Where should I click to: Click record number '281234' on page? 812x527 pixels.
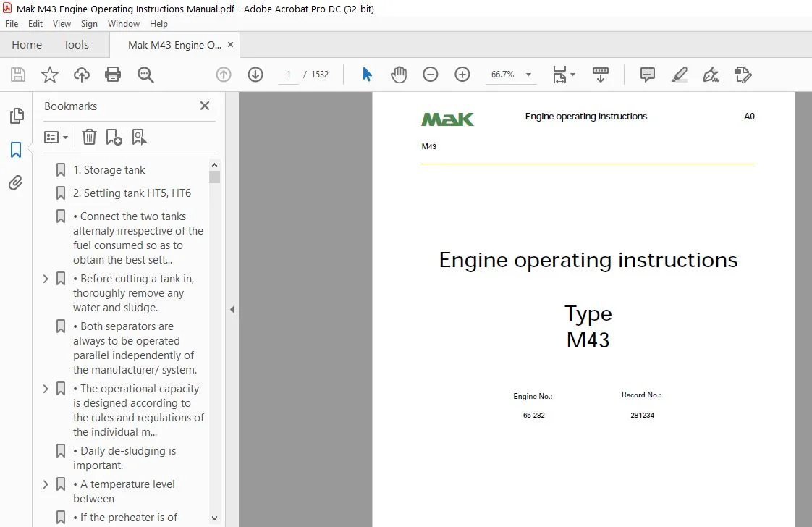click(642, 415)
